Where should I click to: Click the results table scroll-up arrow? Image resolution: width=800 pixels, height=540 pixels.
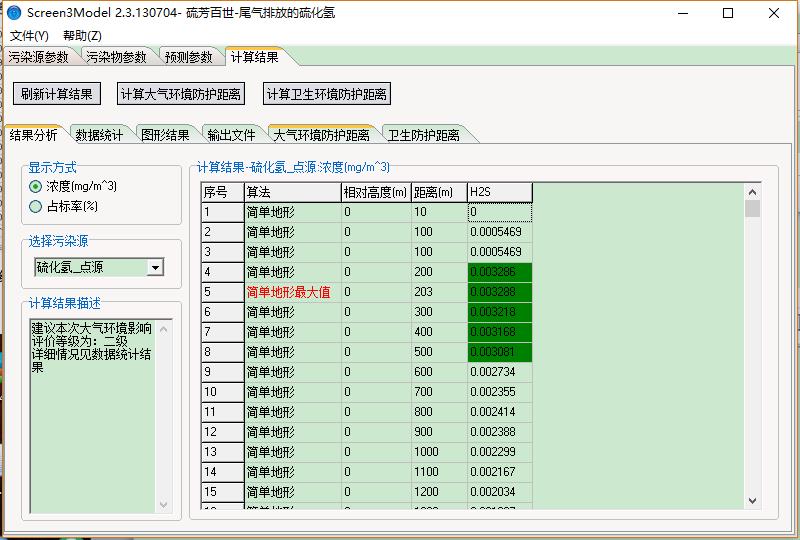point(753,192)
